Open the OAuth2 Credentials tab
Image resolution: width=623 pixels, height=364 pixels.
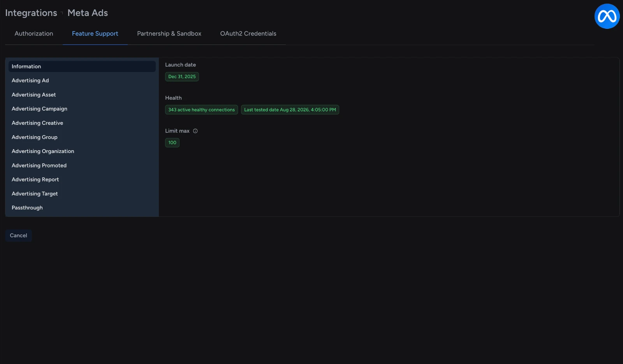(x=248, y=33)
